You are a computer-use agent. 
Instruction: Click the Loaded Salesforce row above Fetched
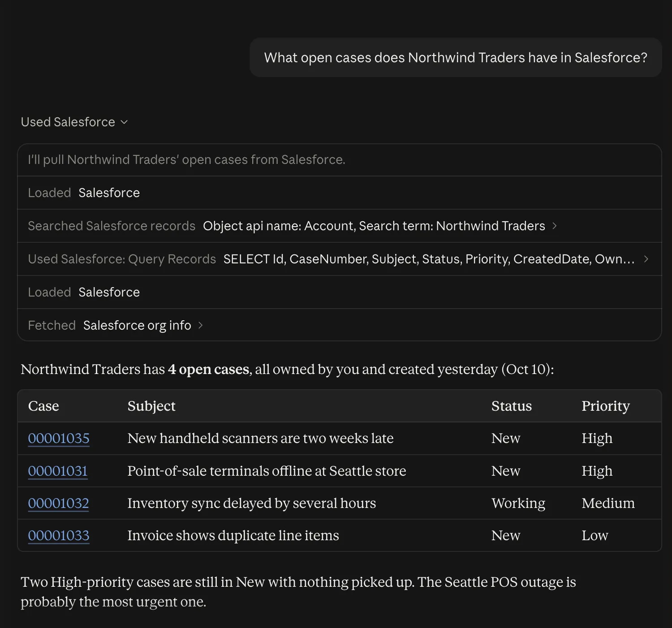point(339,292)
